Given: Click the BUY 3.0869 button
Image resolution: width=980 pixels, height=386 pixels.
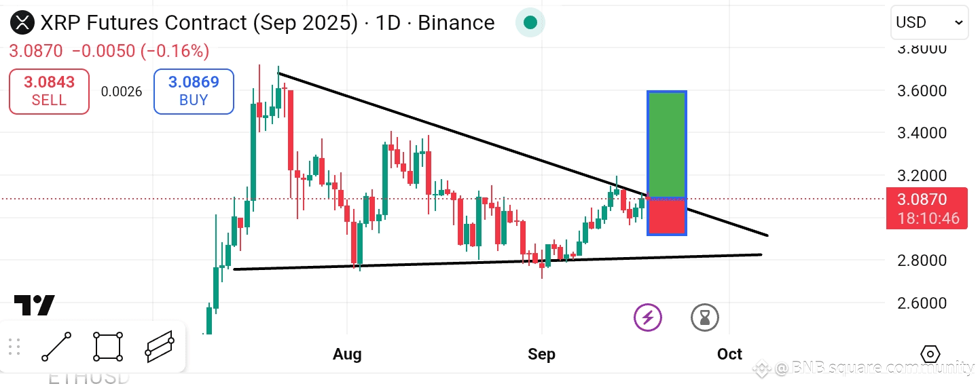Looking at the screenshot, I should point(194,91).
